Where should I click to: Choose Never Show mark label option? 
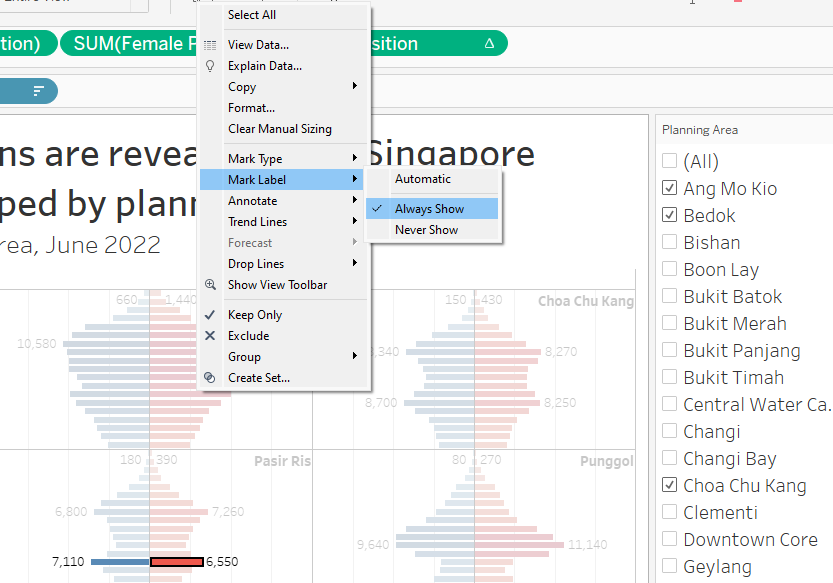[427, 230]
